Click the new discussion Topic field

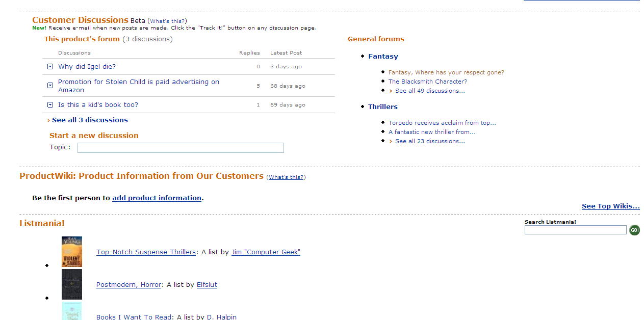click(x=181, y=148)
